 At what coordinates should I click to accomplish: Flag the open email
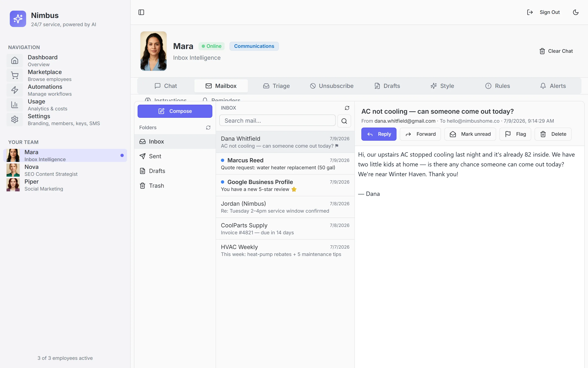point(515,134)
